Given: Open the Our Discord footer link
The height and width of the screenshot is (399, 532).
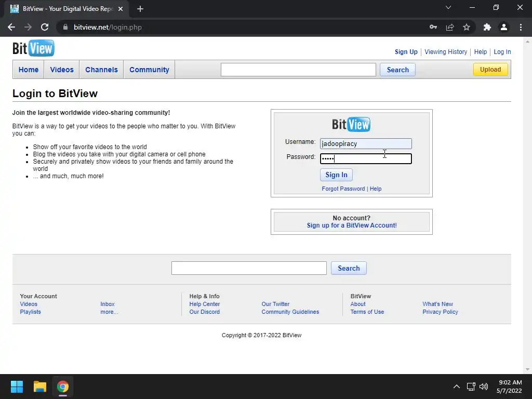Looking at the screenshot, I should [205, 312].
